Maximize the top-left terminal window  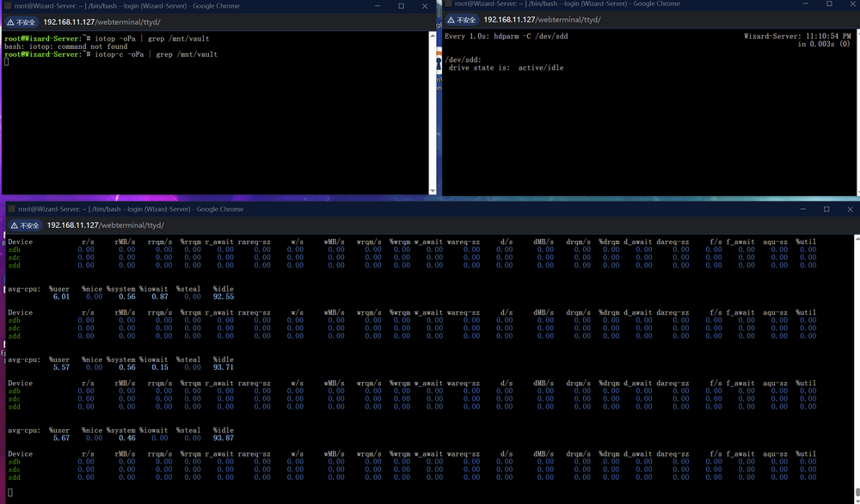(x=401, y=6)
